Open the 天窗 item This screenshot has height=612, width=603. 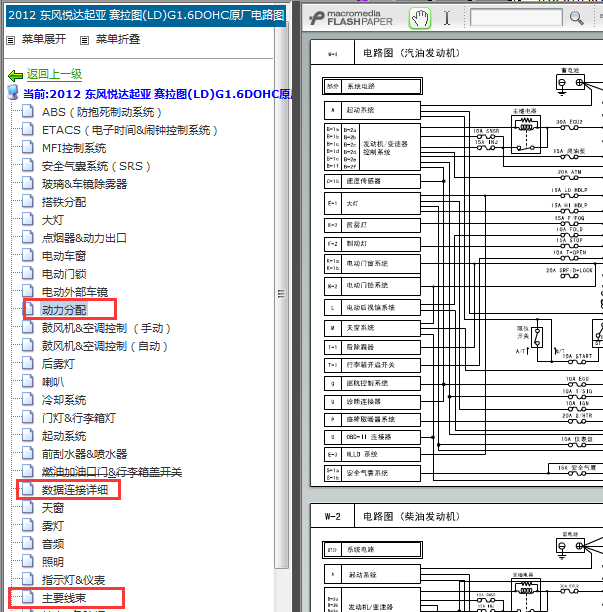pos(52,507)
